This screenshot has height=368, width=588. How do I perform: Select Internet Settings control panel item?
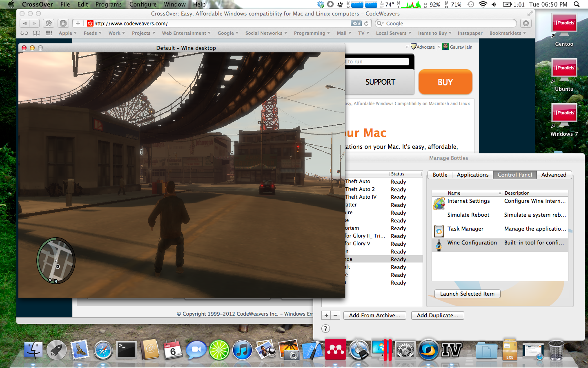(x=500, y=203)
